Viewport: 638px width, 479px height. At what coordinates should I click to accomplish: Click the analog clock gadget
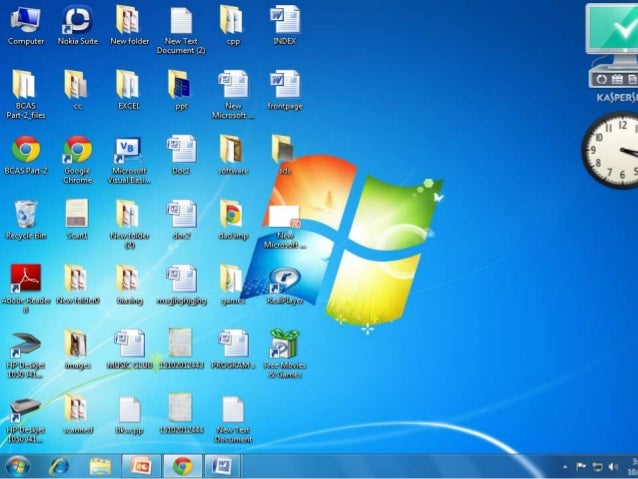click(610, 151)
